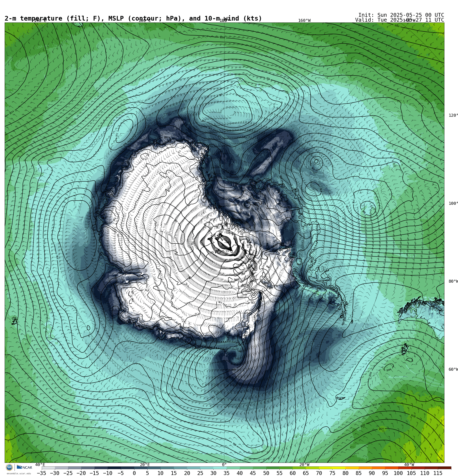This screenshot has width=458, height=476.
Task: Click the 40°W longitude label at bottom
Action: [409, 465]
